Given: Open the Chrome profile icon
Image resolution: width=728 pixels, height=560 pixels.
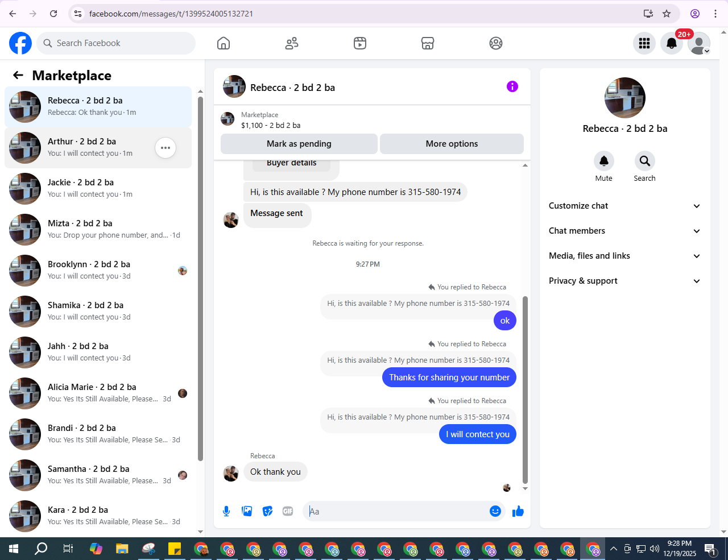Looking at the screenshot, I should (x=695, y=14).
